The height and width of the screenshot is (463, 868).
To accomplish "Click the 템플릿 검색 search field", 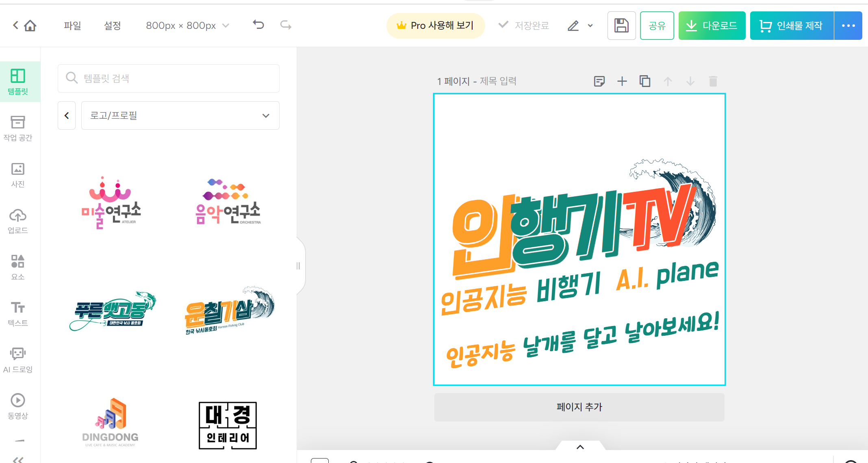I will 169,78.
